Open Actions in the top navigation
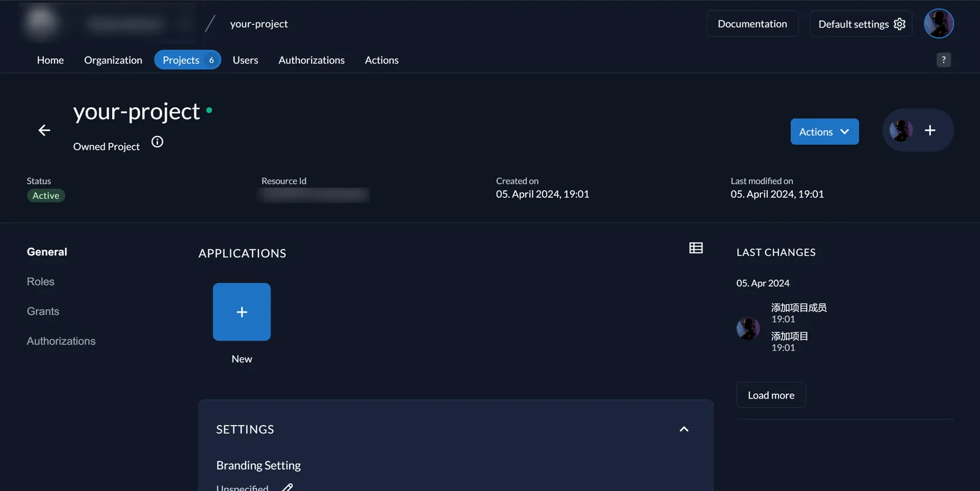 pos(382,60)
